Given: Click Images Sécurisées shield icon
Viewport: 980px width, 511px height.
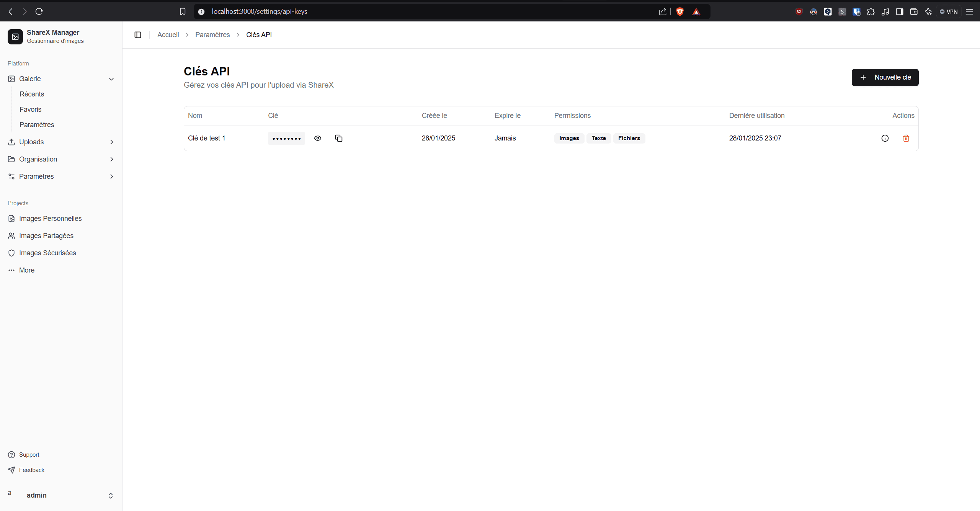Looking at the screenshot, I should [11, 253].
